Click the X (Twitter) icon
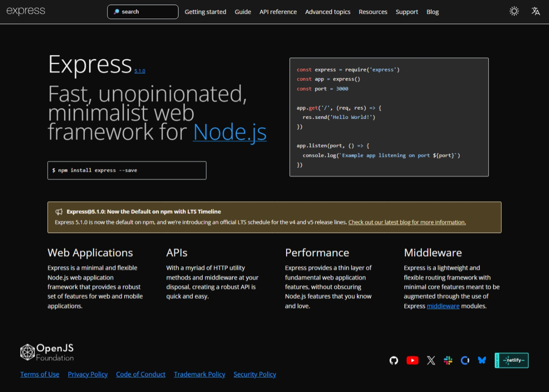549x392 pixels. tap(431, 360)
